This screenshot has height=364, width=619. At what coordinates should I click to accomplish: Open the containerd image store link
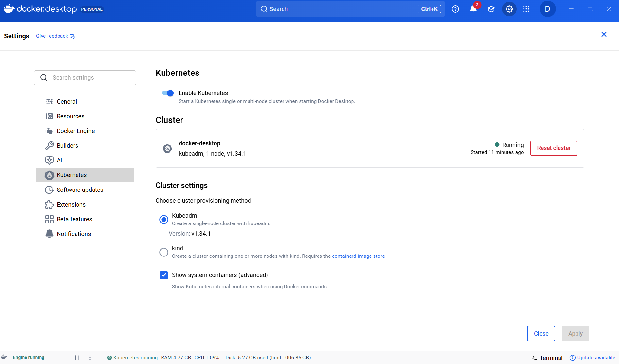point(358,256)
